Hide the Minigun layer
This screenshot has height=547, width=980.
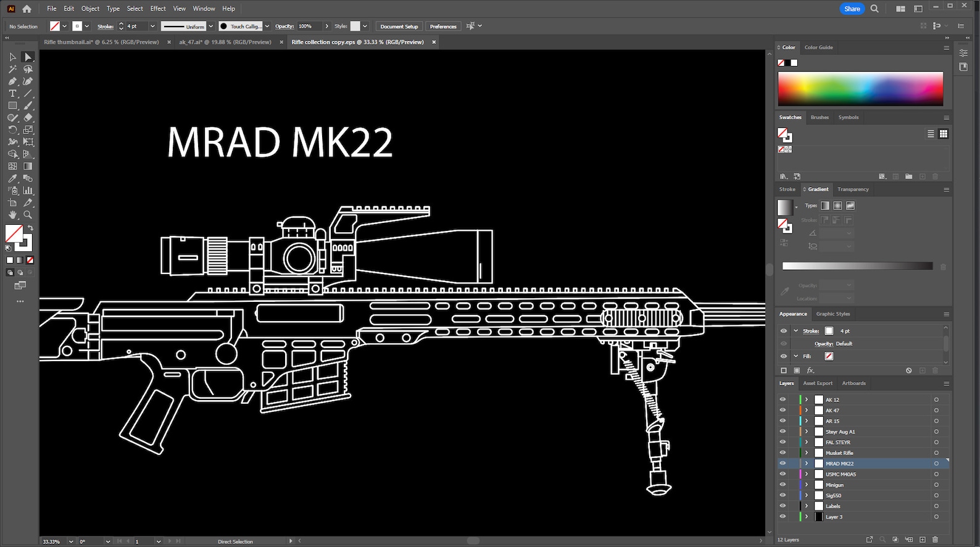[783, 485]
